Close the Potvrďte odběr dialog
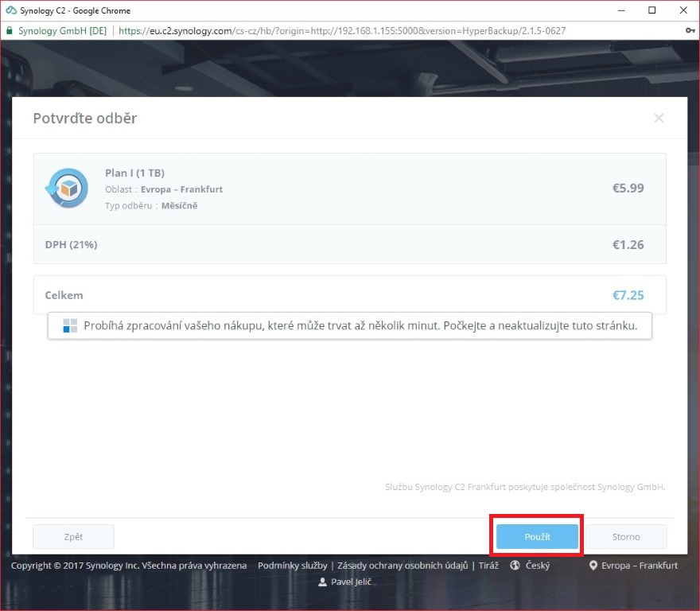700x611 pixels. click(x=659, y=118)
